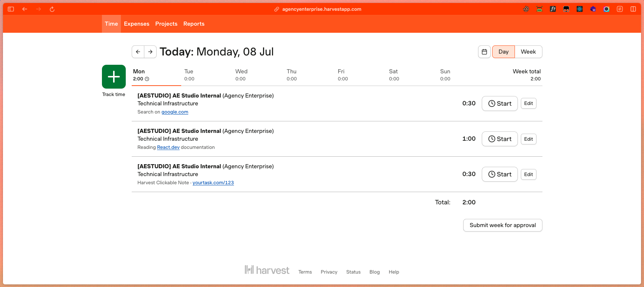Image resolution: width=644 pixels, height=287 pixels.
Task: Click the two red dots extension icon
Action: tap(566, 9)
